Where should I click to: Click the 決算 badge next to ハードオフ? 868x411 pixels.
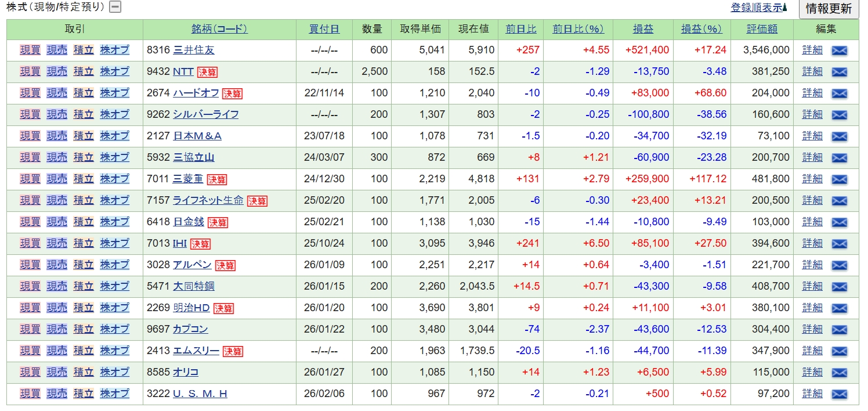[232, 93]
